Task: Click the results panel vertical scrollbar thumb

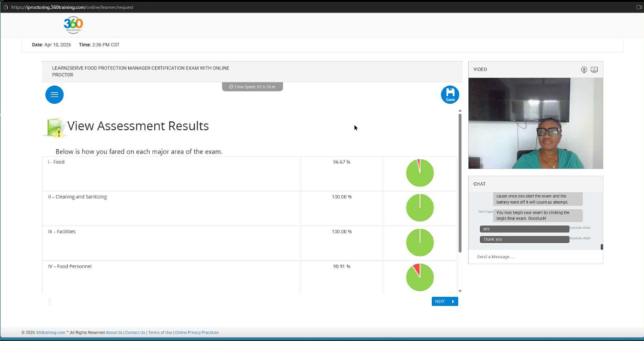Action: tap(460, 183)
